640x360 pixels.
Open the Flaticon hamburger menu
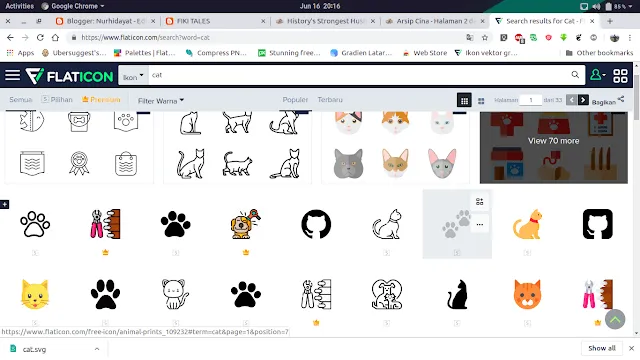[x=12, y=75]
